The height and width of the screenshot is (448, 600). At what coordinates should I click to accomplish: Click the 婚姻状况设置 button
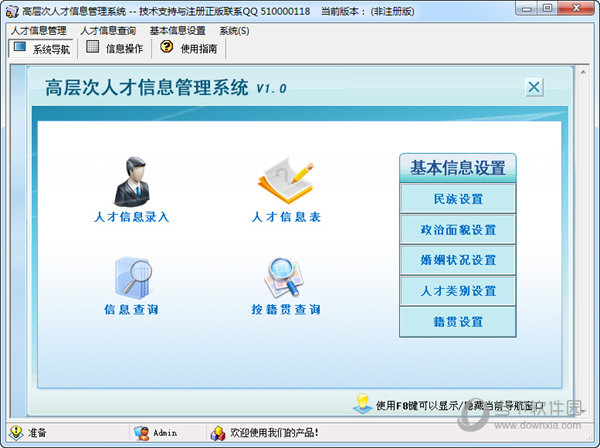[x=458, y=260]
